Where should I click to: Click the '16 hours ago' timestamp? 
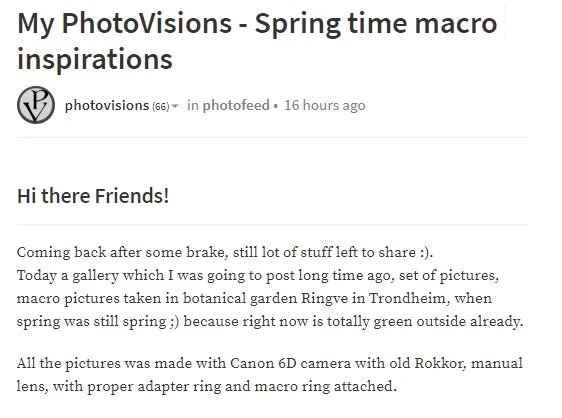(x=325, y=105)
